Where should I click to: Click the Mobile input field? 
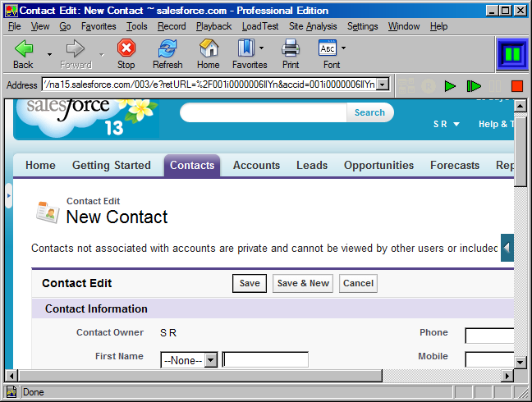click(489, 359)
